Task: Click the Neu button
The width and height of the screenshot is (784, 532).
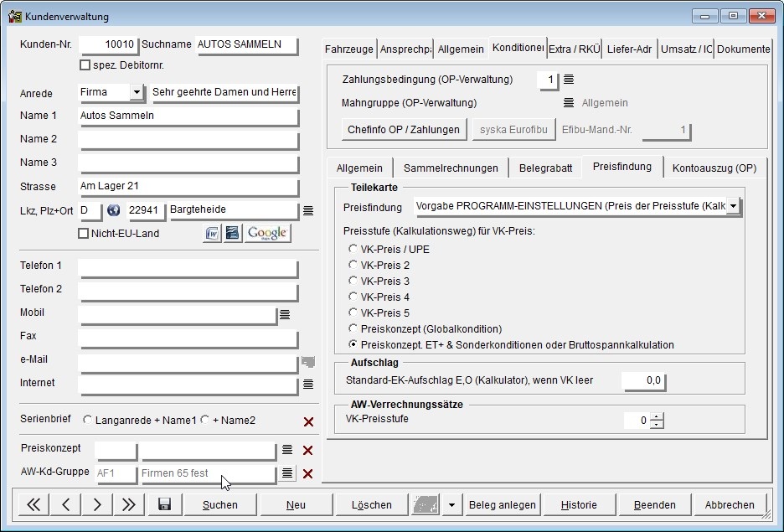Action: coord(296,504)
